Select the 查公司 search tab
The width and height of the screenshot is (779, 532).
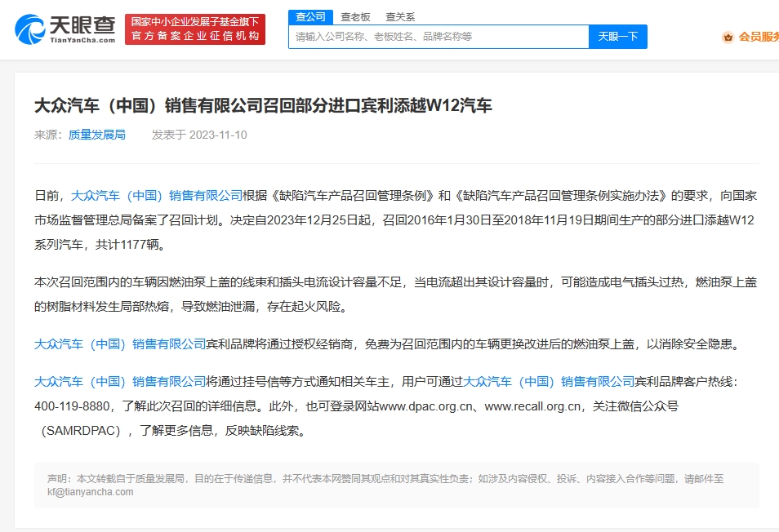click(x=310, y=17)
